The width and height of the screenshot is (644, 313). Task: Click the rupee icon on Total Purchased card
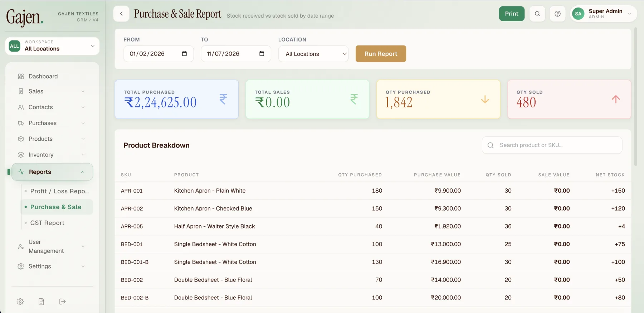point(223,99)
